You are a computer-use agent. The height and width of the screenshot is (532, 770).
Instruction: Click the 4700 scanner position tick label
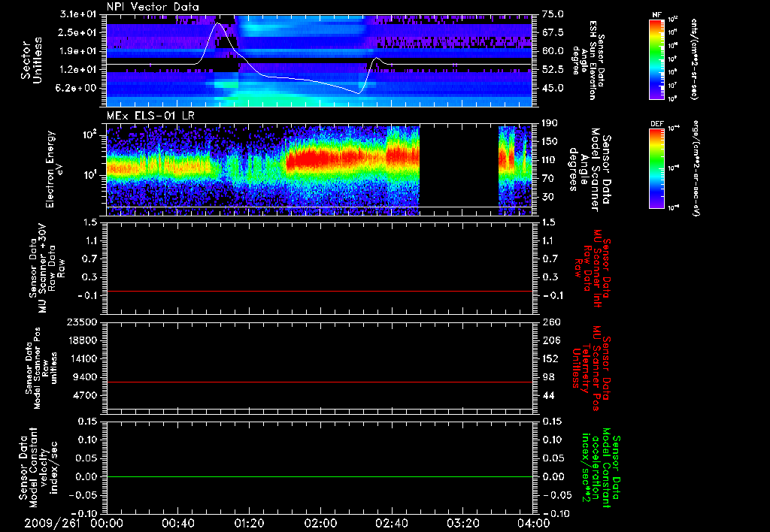tap(84, 395)
